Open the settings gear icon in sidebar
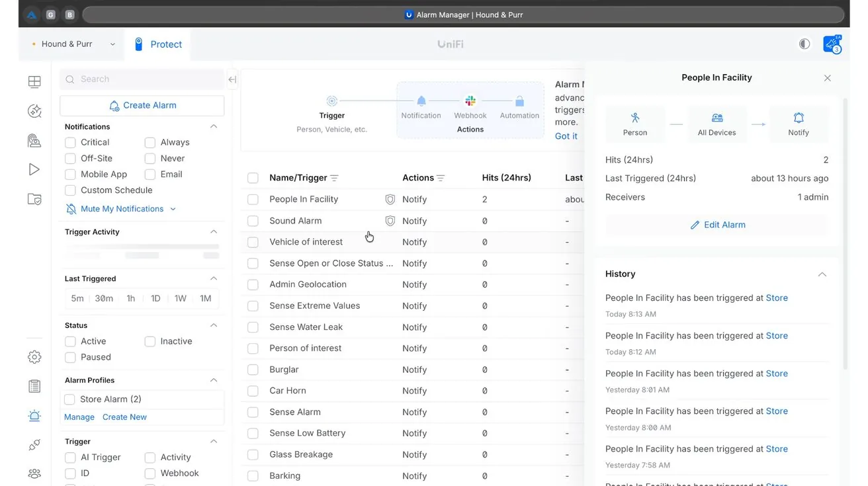This screenshot has height=486, width=868. click(x=34, y=357)
